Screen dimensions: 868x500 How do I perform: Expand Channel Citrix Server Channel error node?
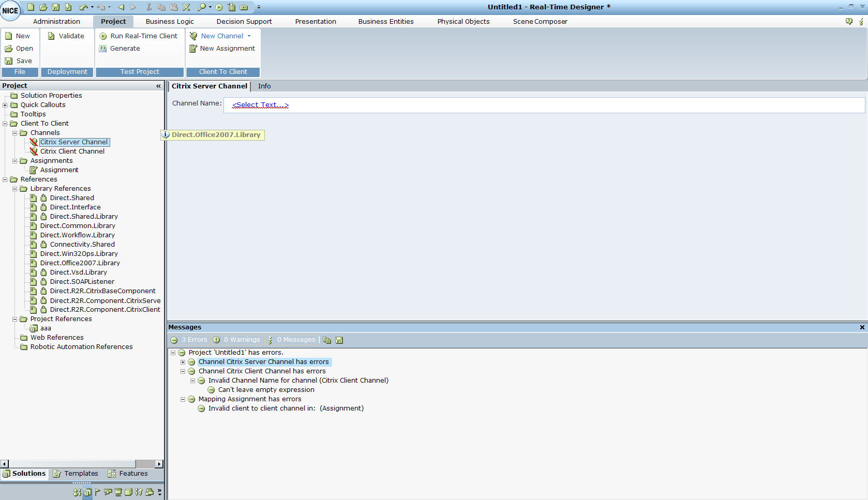tap(183, 362)
